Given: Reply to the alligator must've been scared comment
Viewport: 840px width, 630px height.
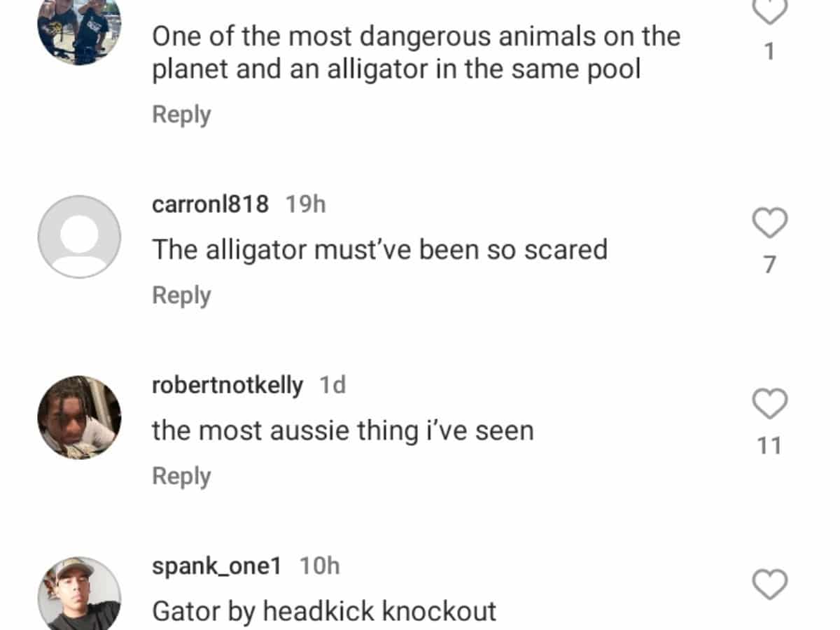Looking at the screenshot, I should click(x=181, y=295).
